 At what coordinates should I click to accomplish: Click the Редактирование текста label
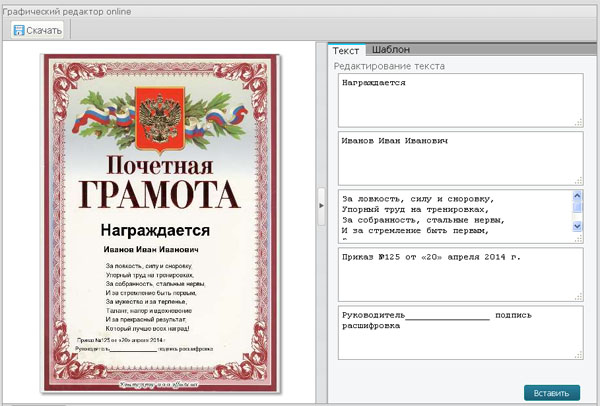coord(389,66)
